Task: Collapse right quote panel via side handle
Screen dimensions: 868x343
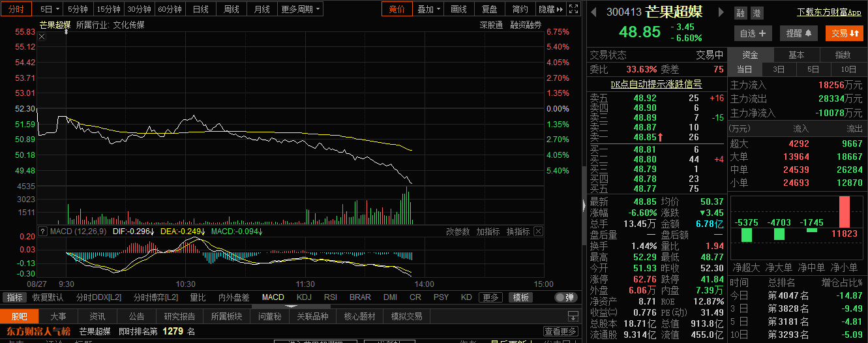Action: [x=584, y=205]
